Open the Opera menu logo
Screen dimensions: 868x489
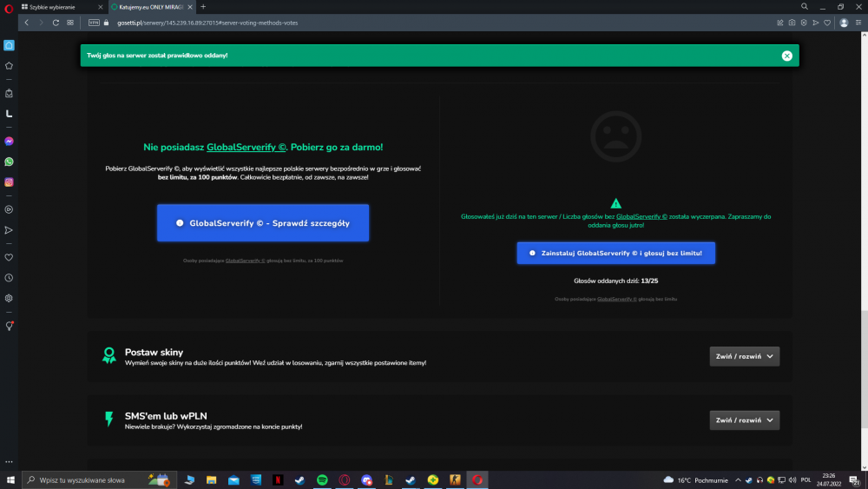pyautogui.click(x=9, y=7)
